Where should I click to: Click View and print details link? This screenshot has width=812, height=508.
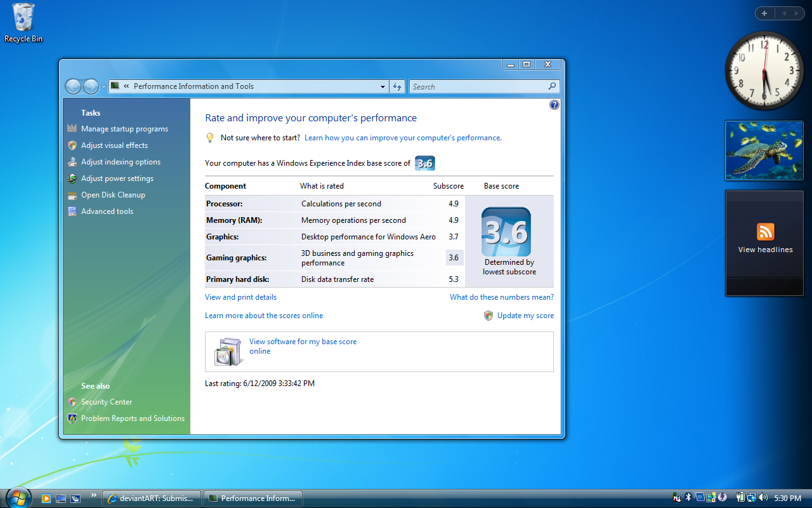click(240, 297)
